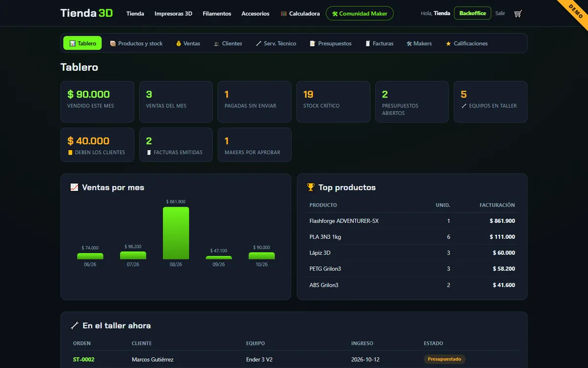Click the ABS Grilon3 product name
The image size is (588, 368).
324,285
